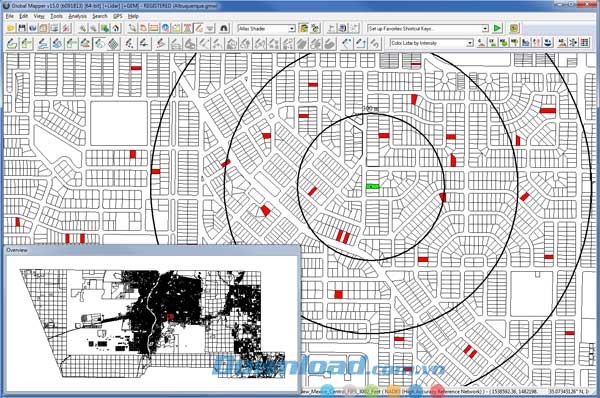Open the File menu
Screen dimensions: 600x398
click(x=10, y=16)
